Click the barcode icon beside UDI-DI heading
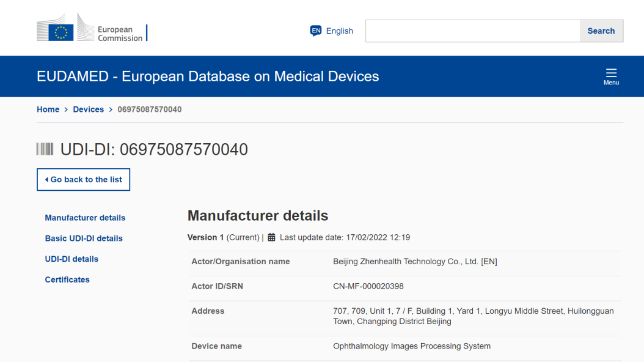644x362 pixels. [45, 149]
